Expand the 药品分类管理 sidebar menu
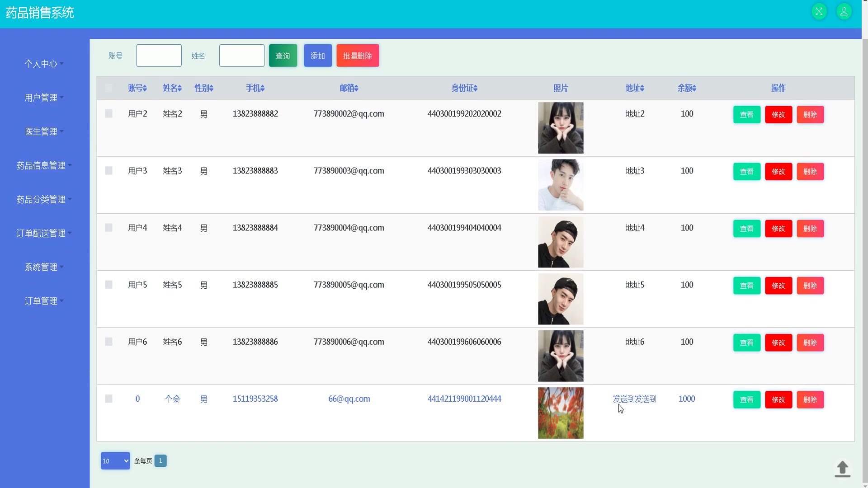The image size is (868, 488). click(44, 199)
